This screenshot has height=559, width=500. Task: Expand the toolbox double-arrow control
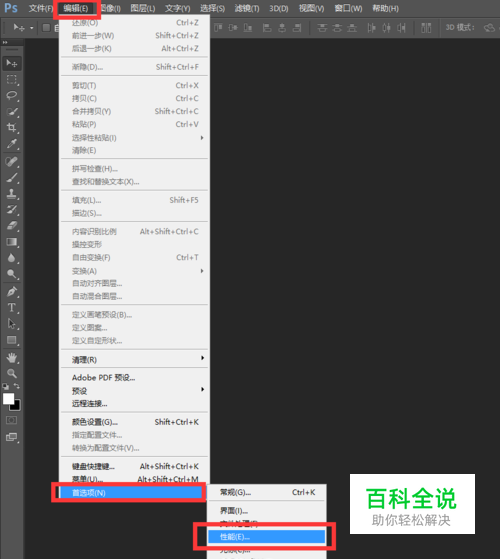click(x=5, y=42)
